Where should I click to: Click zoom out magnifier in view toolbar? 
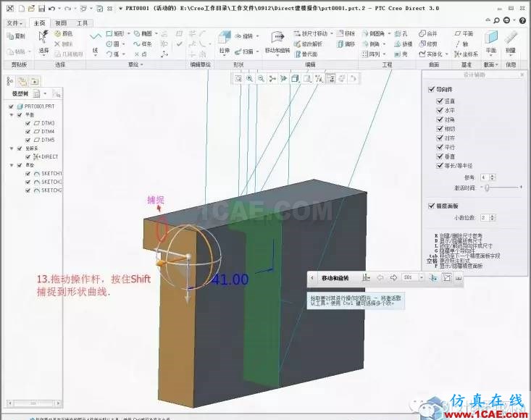tap(261, 78)
